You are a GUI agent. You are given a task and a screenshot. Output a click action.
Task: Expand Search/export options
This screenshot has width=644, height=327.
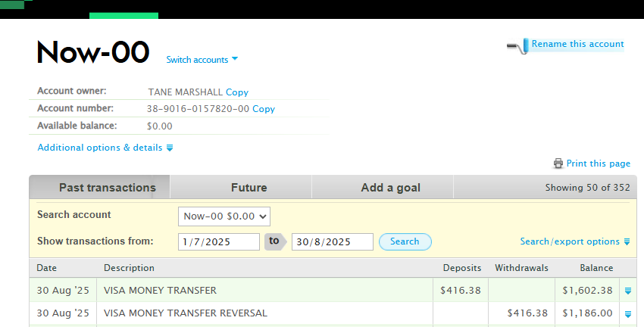(570, 241)
